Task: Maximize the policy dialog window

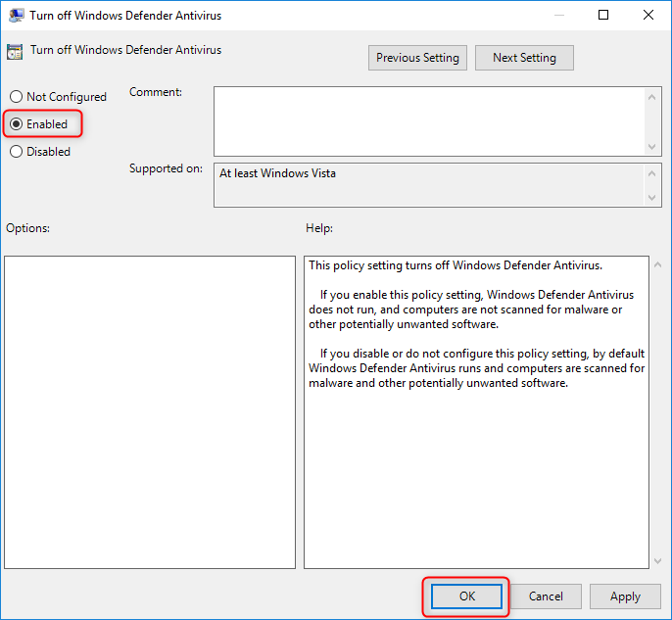Action: pos(603,16)
